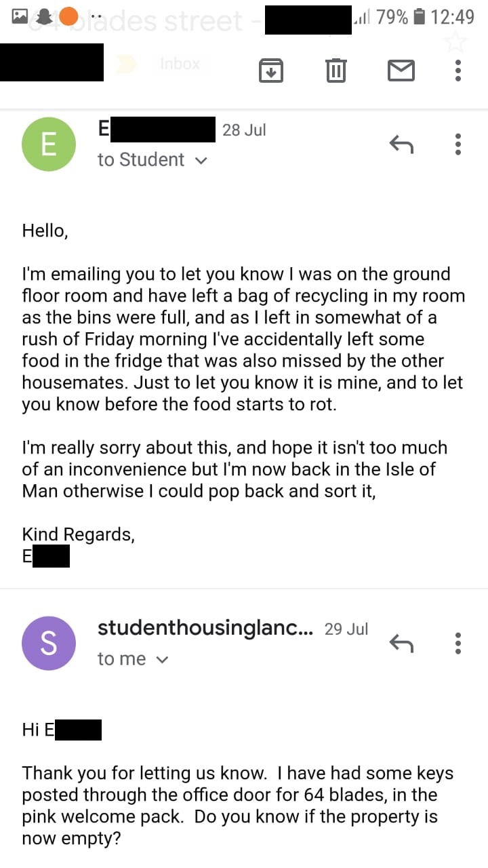This screenshot has width=488, height=868.
Task: Open the top toolbar overflow menu
Action: point(459,70)
